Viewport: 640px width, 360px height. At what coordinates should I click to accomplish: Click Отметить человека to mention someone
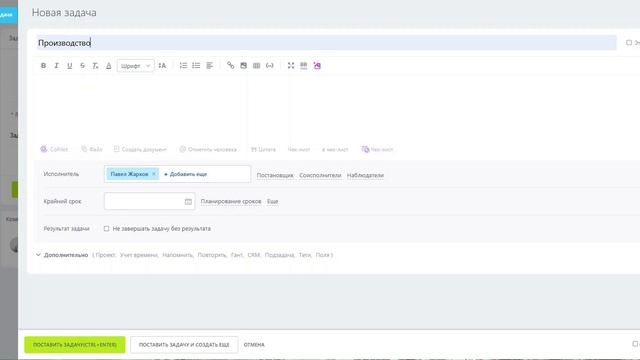208,149
